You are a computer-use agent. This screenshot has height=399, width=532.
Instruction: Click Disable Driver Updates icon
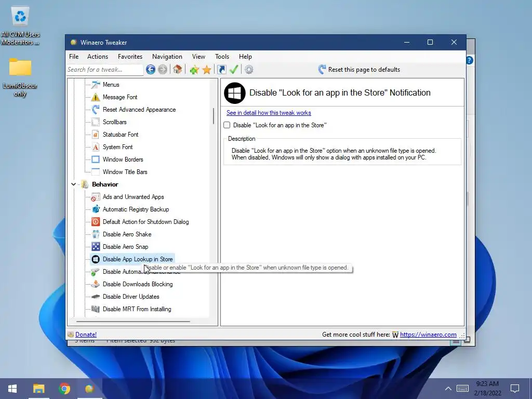(x=96, y=297)
